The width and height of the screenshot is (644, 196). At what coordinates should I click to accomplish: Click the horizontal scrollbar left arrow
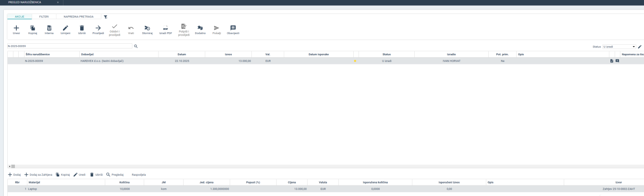9,166
